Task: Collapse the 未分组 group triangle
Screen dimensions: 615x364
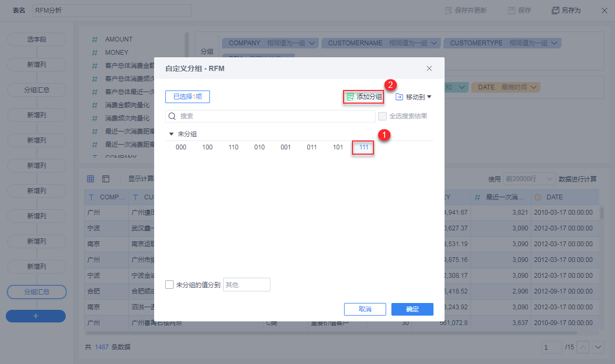Action: click(x=171, y=134)
